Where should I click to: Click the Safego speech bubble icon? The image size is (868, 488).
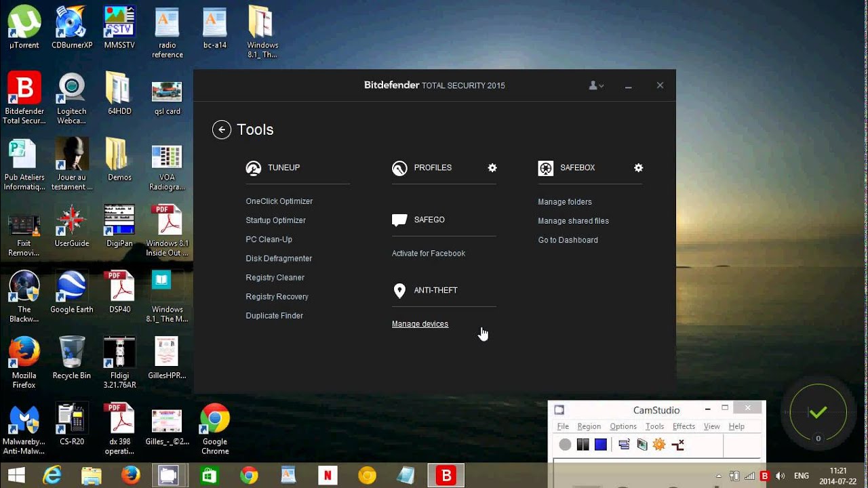pyautogui.click(x=399, y=220)
